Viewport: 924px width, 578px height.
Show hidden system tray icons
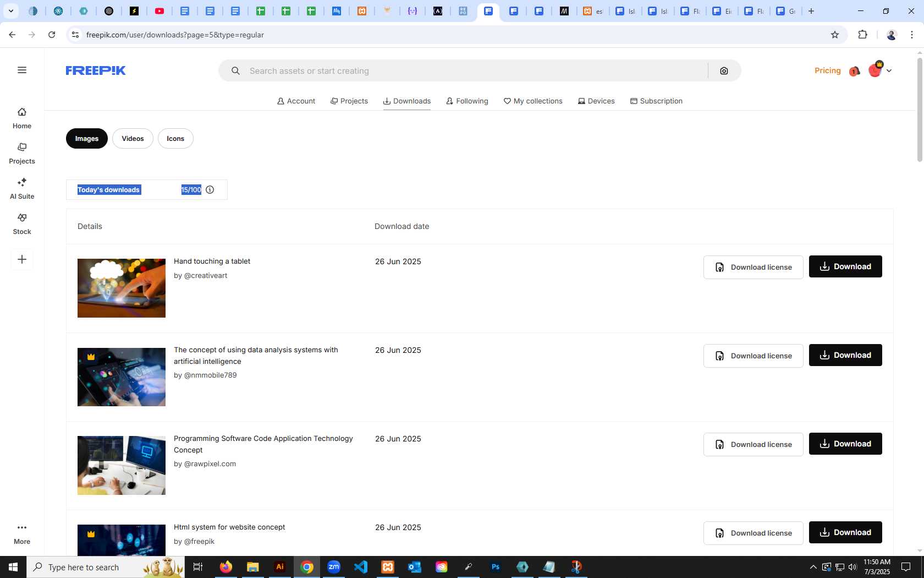pos(813,567)
